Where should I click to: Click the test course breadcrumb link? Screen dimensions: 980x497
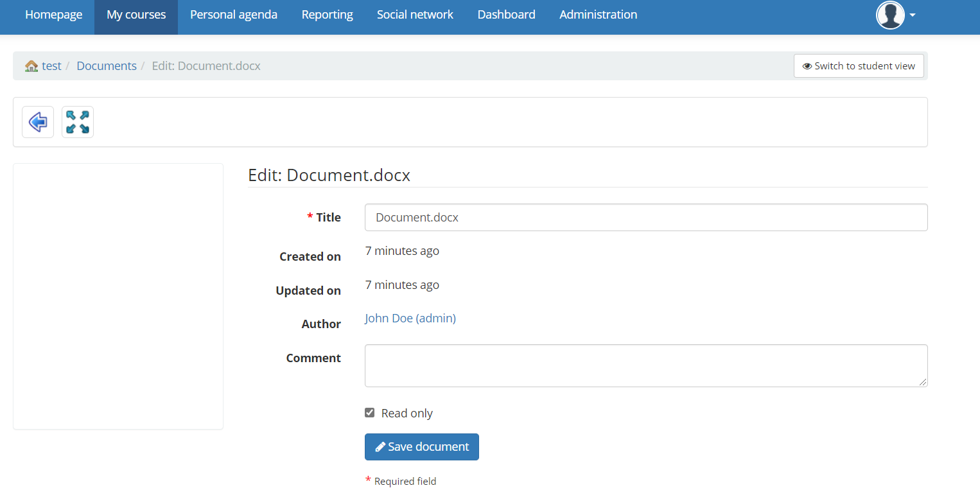(x=51, y=66)
